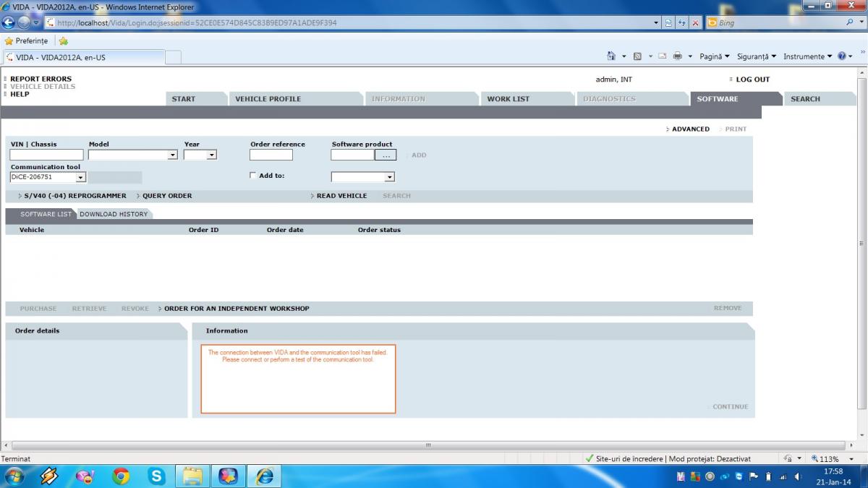
Task: Click the Bing search box
Action: (774, 22)
